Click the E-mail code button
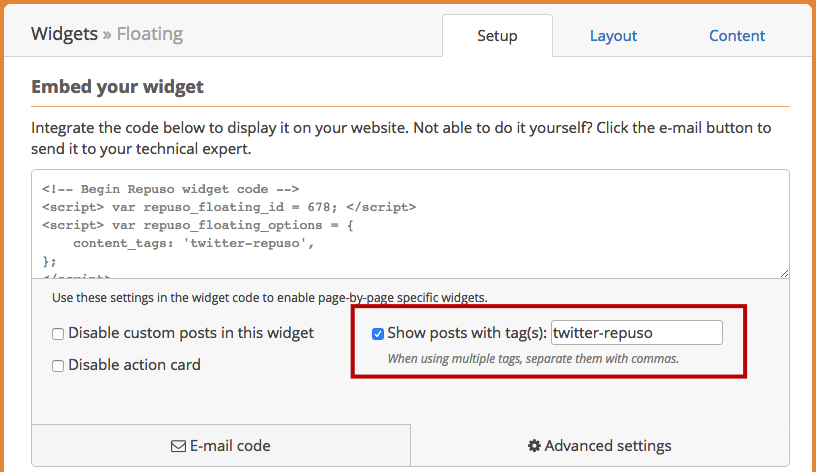This screenshot has width=816, height=472. (221, 445)
